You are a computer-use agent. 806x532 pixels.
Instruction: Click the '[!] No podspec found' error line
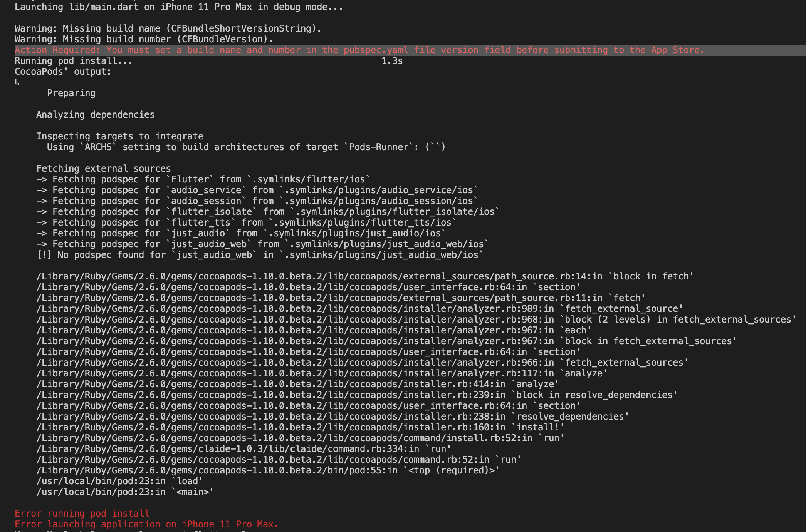pyautogui.click(x=260, y=255)
